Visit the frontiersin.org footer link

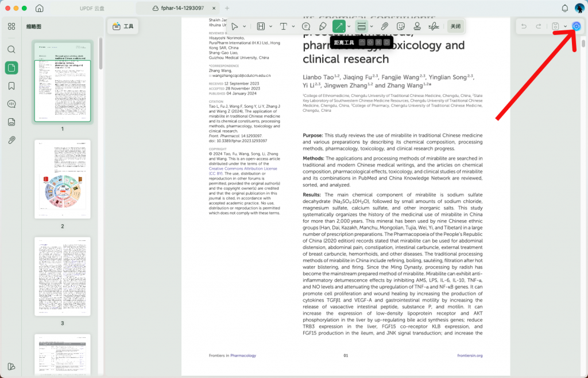click(470, 356)
